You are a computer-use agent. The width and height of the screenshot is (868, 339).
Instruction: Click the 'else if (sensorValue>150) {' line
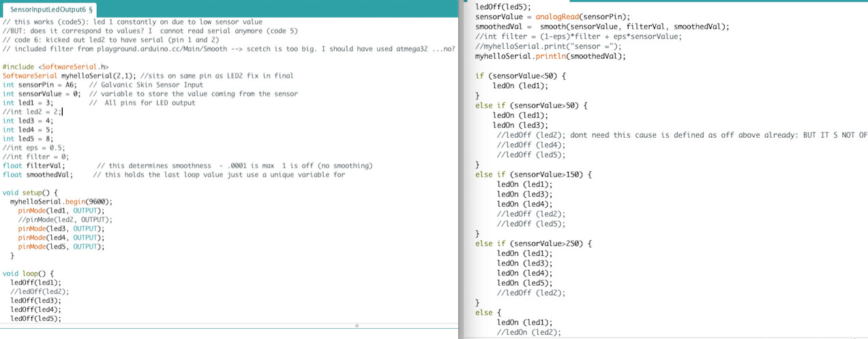pos(534,175)
